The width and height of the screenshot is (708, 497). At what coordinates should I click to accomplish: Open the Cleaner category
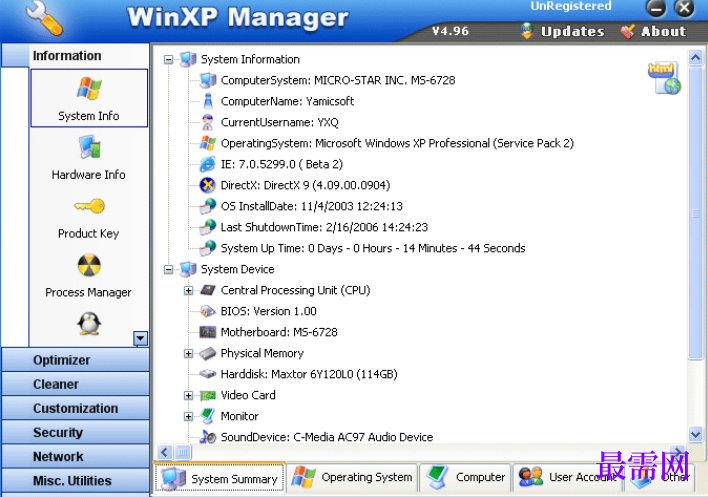(75, 384)
